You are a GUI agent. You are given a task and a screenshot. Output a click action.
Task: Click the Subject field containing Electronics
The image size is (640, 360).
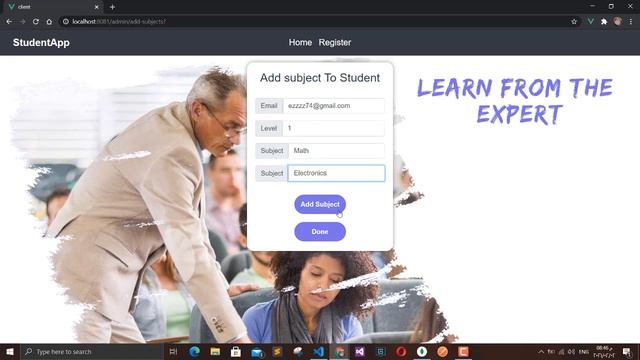point(336,173)
